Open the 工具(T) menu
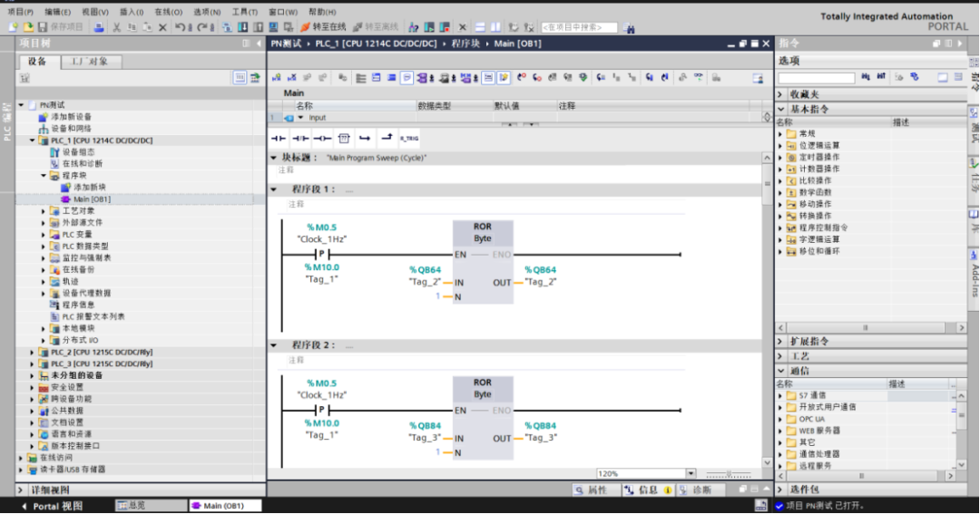 click(x=244, y=12)
